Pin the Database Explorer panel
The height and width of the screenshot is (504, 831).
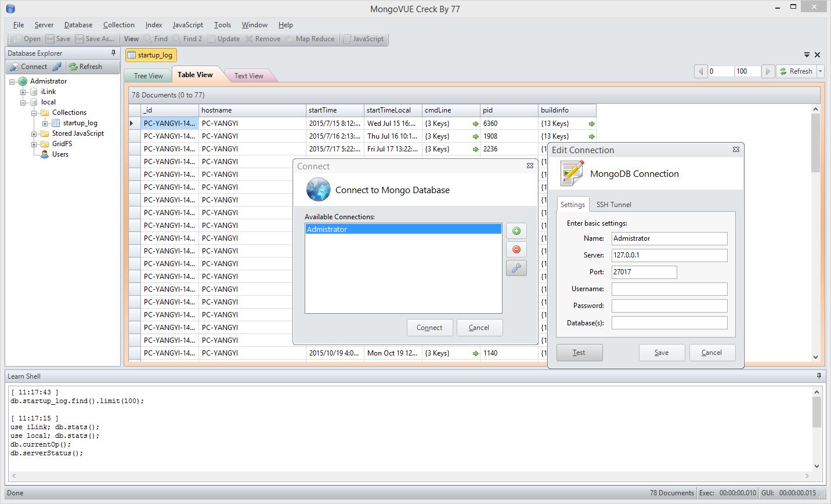114,53
